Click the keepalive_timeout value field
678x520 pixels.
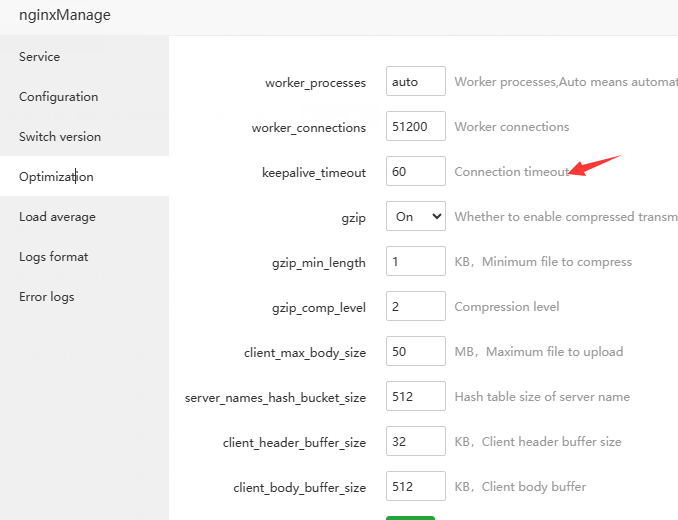(416, 172)
